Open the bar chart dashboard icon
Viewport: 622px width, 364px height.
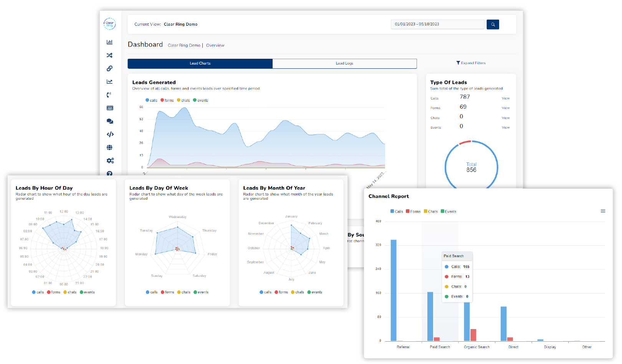(x=109, y=42)
